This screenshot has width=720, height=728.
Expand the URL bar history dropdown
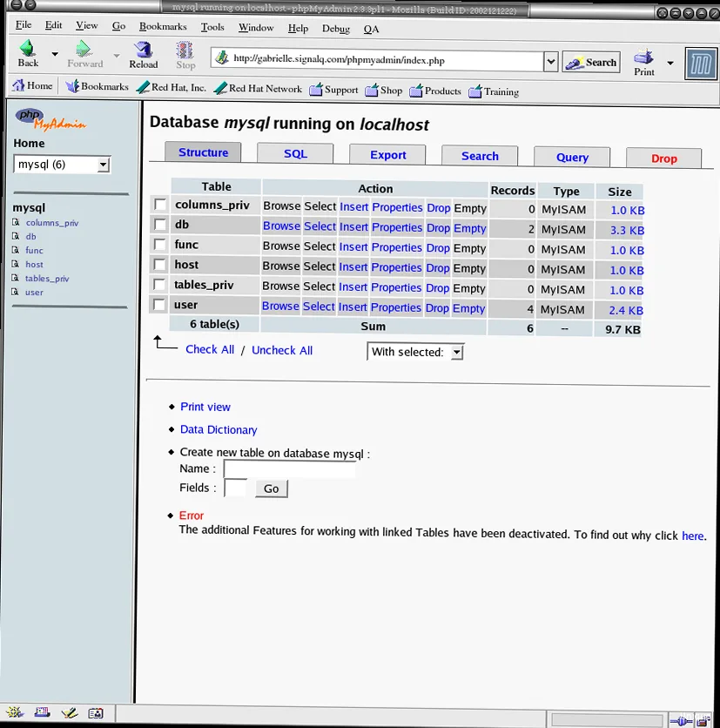pos(550,61)
